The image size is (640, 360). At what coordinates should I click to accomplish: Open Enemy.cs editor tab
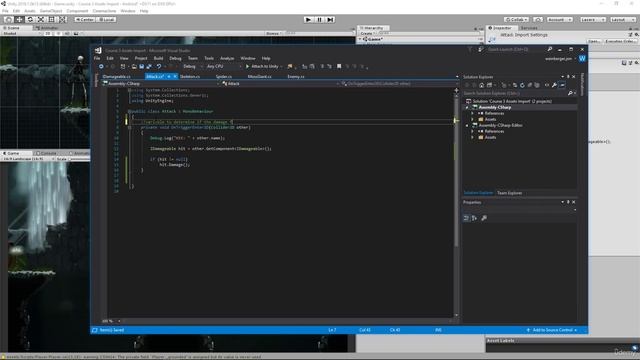pos(296,76)
